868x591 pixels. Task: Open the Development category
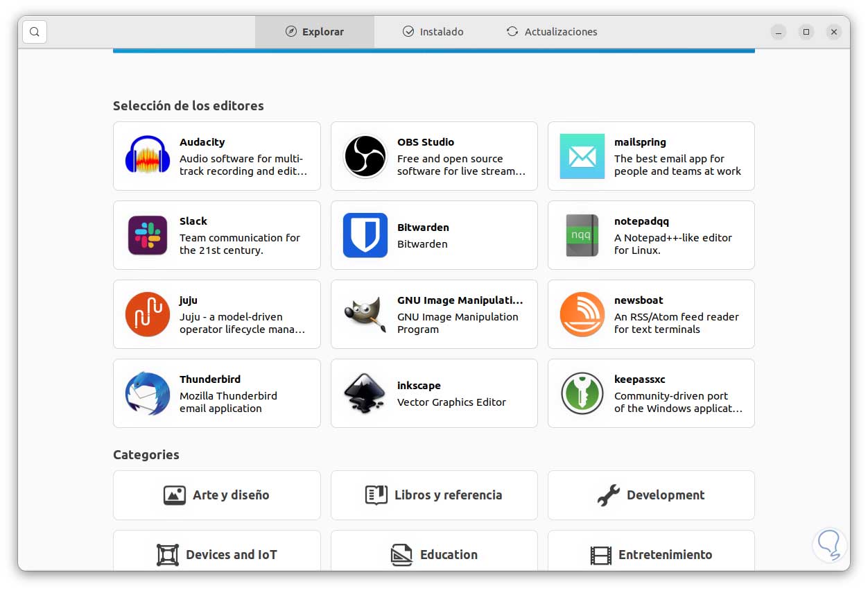point(651,495)
